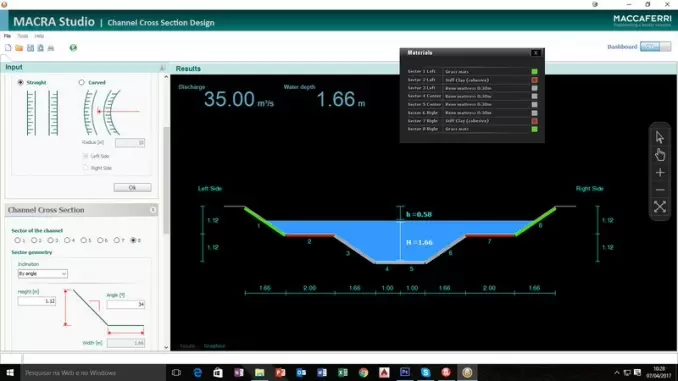
Task: Pick Sector 1 Left green swatch
Action: pyautogui.click(x=534, y=71)
